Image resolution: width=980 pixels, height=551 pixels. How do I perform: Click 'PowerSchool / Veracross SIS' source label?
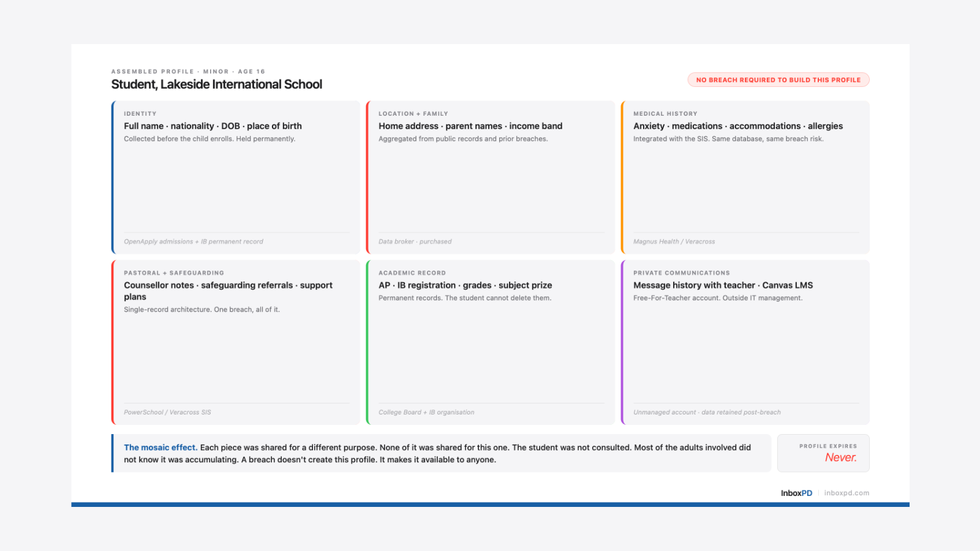(167, 413)
